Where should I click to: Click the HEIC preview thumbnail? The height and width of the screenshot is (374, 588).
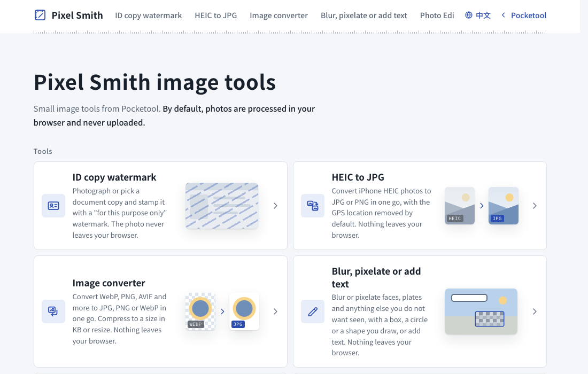(x=459, y=206)
